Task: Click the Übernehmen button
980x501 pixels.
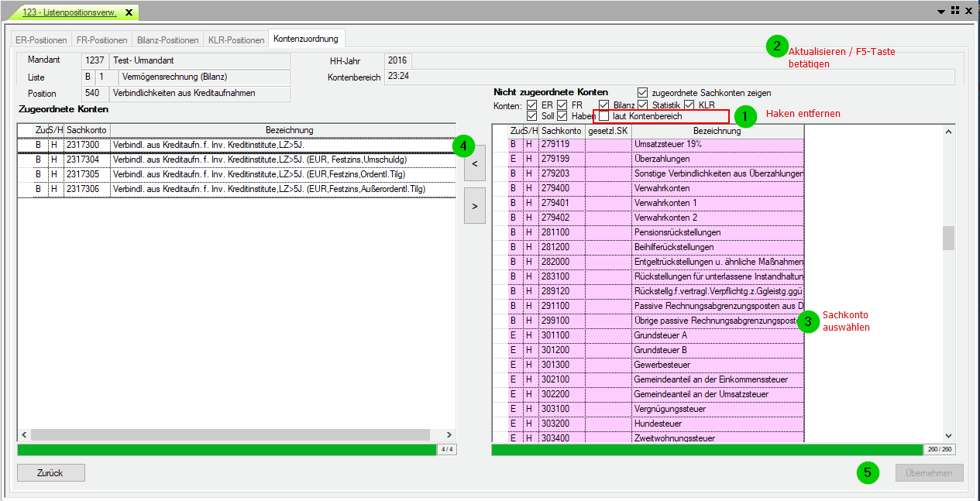Action: click(x=929, y=472)
